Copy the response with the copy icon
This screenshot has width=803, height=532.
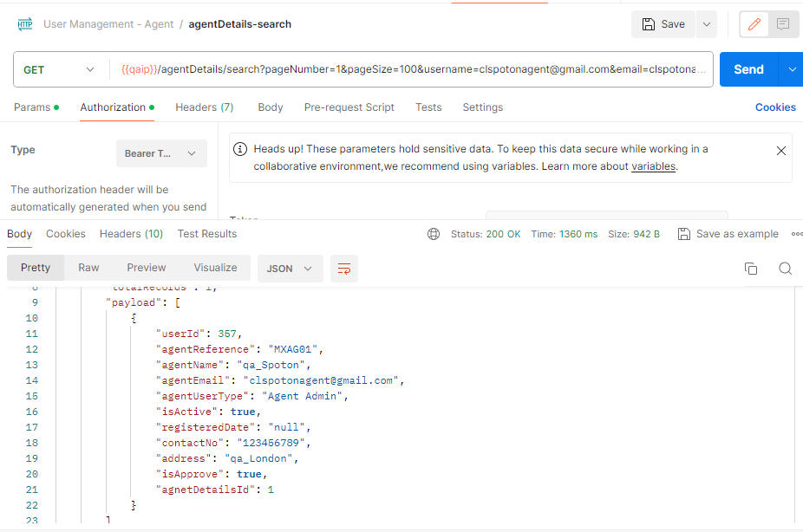coord(751,269)
